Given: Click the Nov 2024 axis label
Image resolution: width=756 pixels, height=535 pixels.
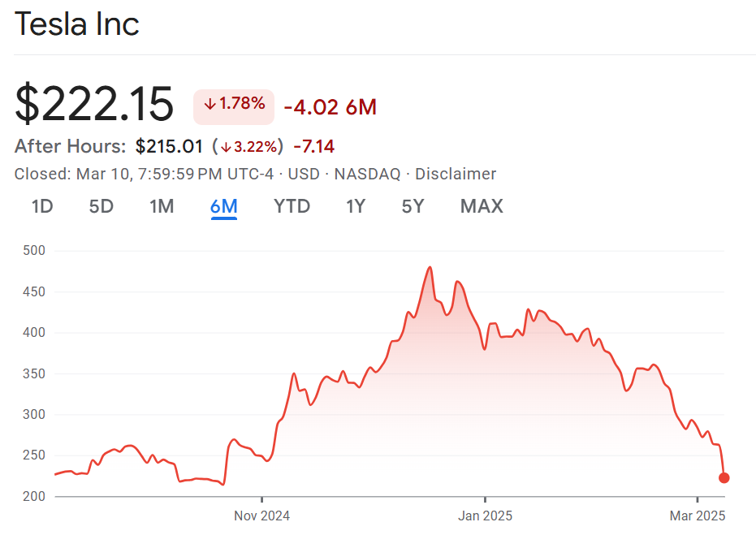Looking at the screenshot, I should pyautogui.click(x=261, y=516).
